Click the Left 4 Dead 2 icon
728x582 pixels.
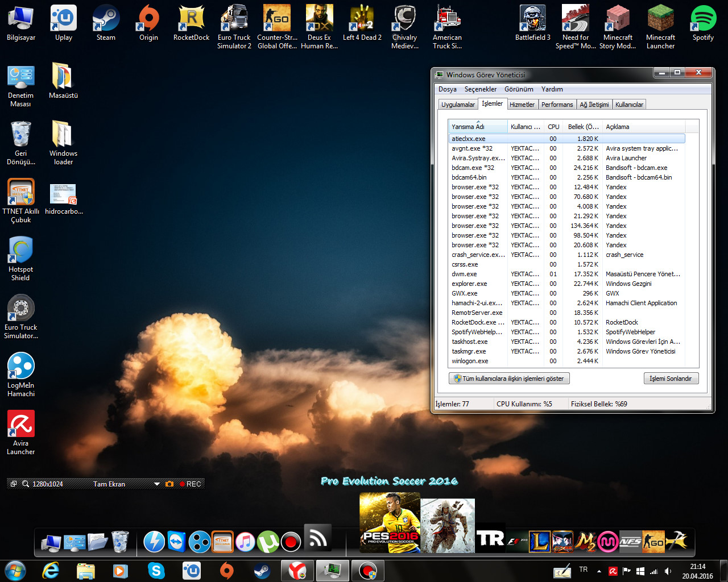[x=362, y=23]
